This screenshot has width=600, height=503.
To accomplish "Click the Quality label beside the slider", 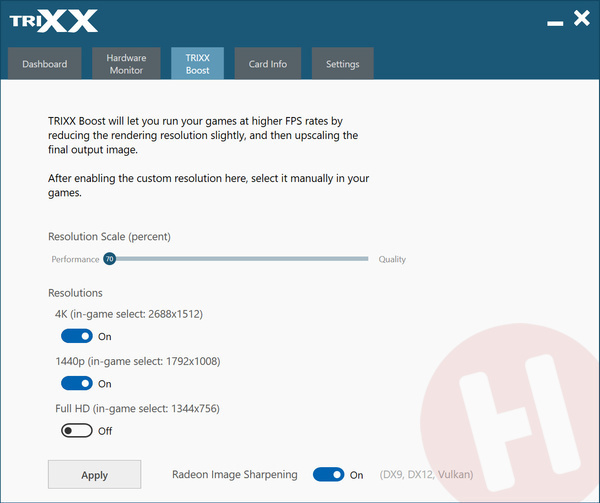I will pos(392,259).
